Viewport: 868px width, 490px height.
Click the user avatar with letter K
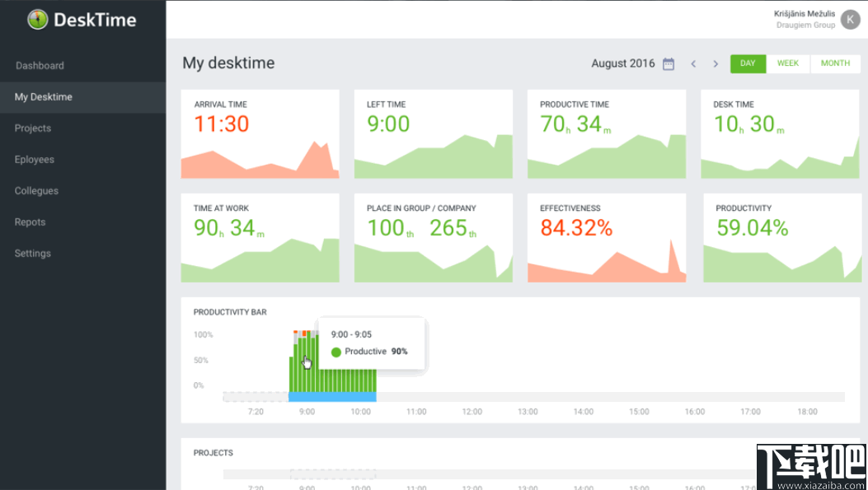pyautogui.click(x=850, y=20)
